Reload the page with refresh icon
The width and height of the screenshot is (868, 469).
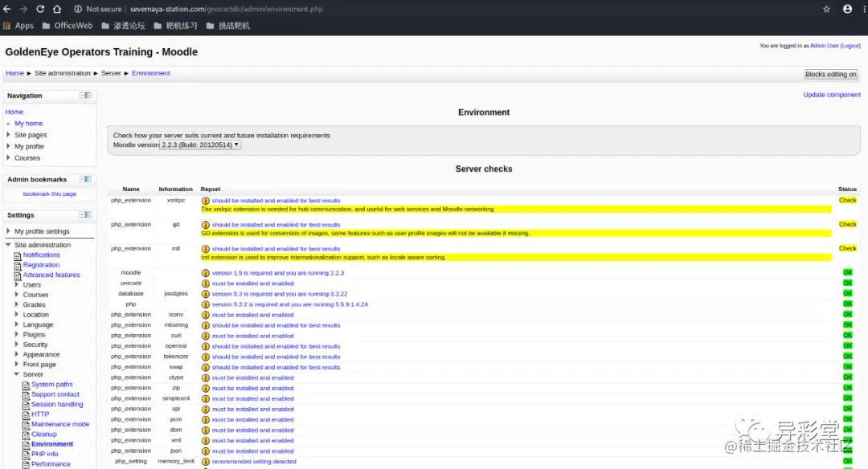pos(40,9)
